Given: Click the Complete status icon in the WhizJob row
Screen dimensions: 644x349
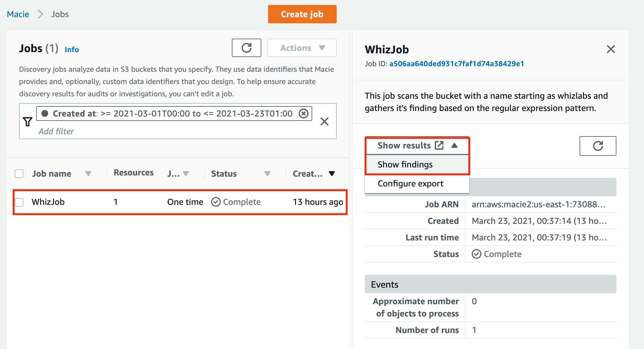Looking at the screenshot, I should tap(216, 202).
